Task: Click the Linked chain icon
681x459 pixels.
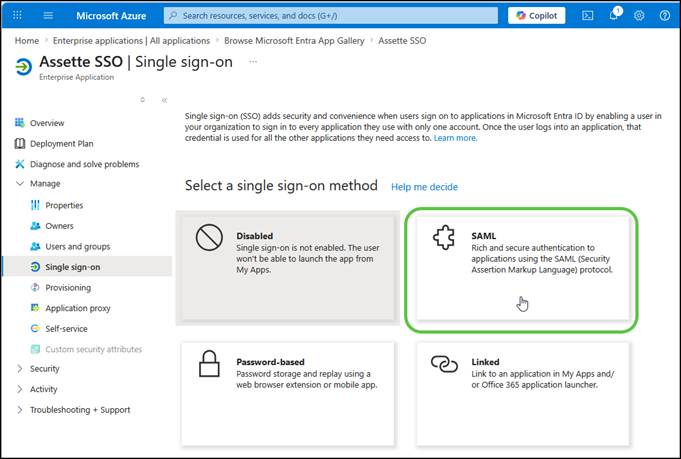Action: (x=444, y=364)
